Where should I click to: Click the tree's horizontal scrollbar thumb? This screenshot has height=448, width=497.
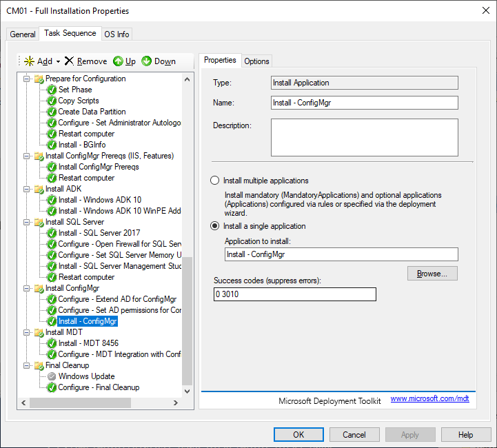80,403
